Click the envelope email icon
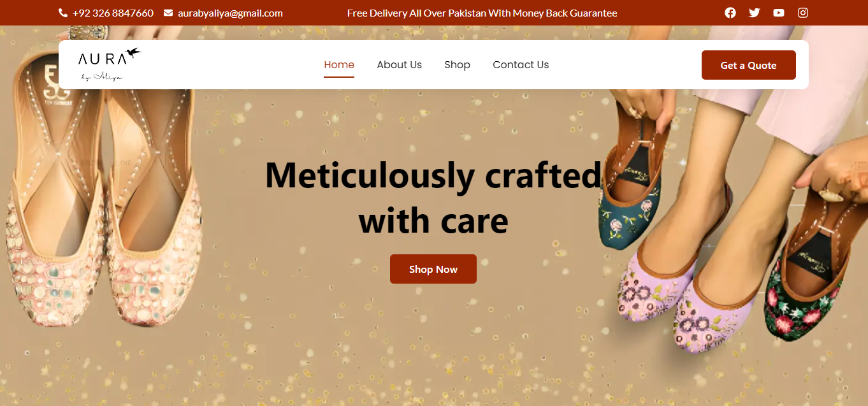Viewport: 868px width, 406px height. pos(168,13)
